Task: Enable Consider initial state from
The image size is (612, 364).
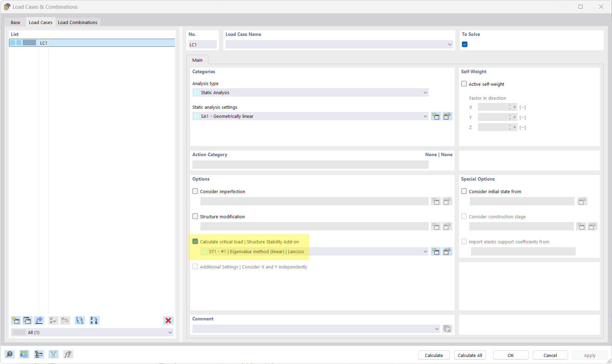Action: (464, 191)
